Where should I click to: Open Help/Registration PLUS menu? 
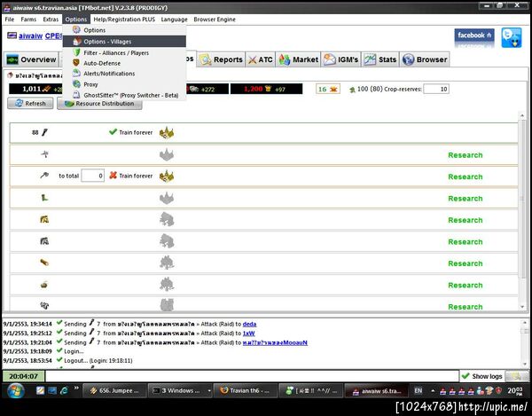[x=124, y=20]
